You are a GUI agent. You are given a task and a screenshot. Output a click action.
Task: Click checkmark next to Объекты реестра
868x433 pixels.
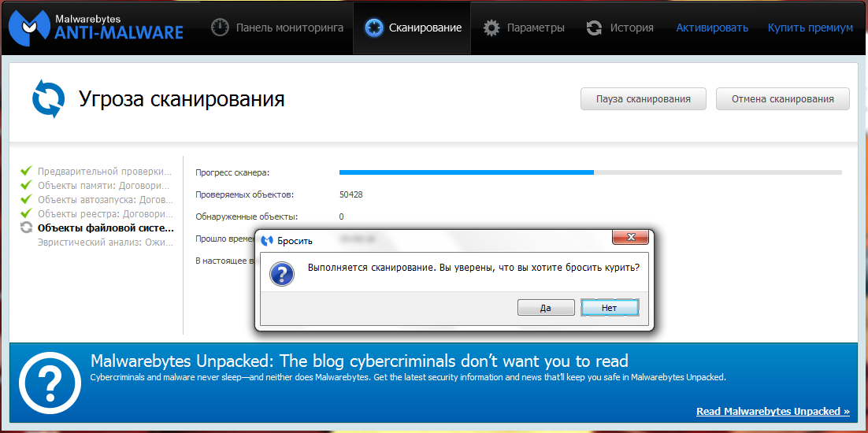pos(26,213)
